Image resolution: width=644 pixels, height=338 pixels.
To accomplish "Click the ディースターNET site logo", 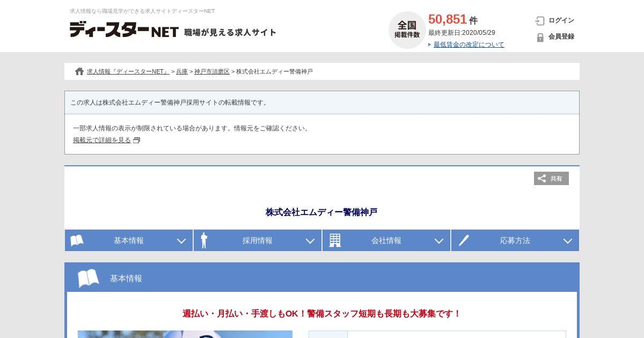I will point(124,30).
